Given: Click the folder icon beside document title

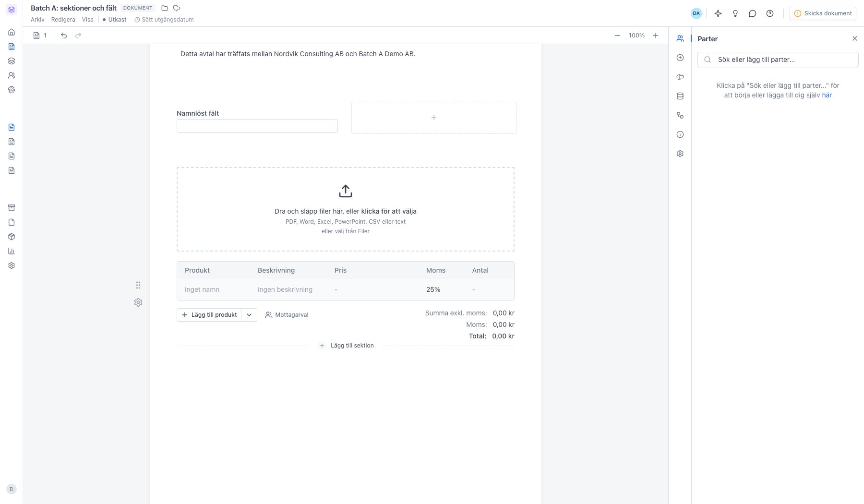Looking at the screenshot, I should (165, 8).
